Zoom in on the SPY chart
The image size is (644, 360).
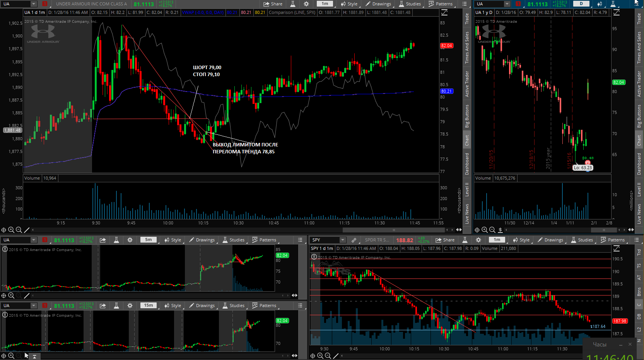click(x=320, y=356)
